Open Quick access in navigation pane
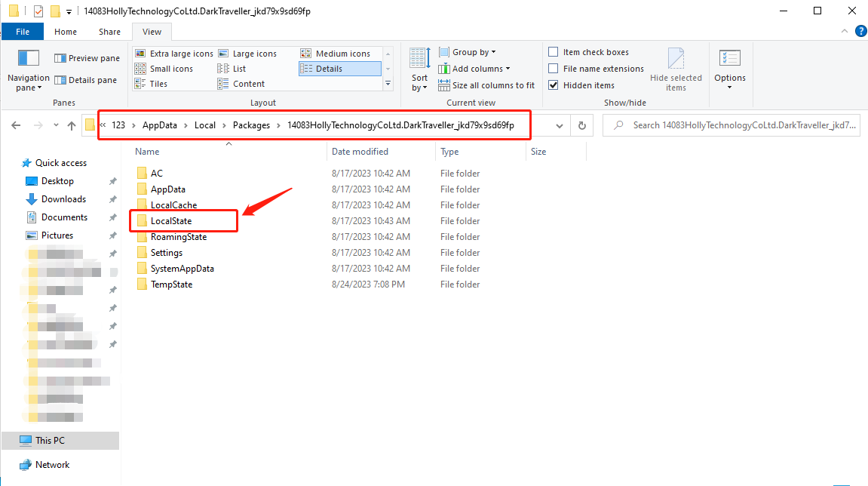Viewport: 868px width, 486px height. [x=61, y=163]
